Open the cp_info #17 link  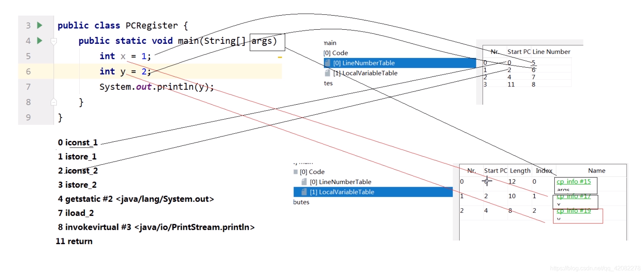point(574,196)
